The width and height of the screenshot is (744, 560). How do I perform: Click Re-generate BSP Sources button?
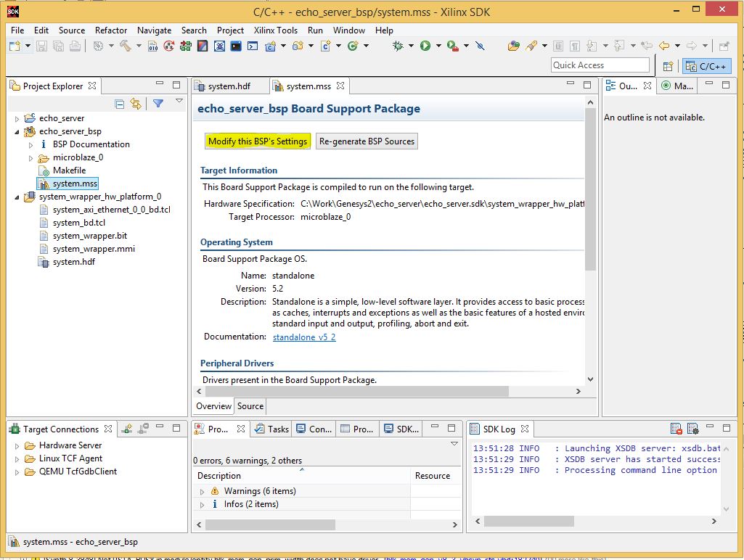click(x=367, y=141)
